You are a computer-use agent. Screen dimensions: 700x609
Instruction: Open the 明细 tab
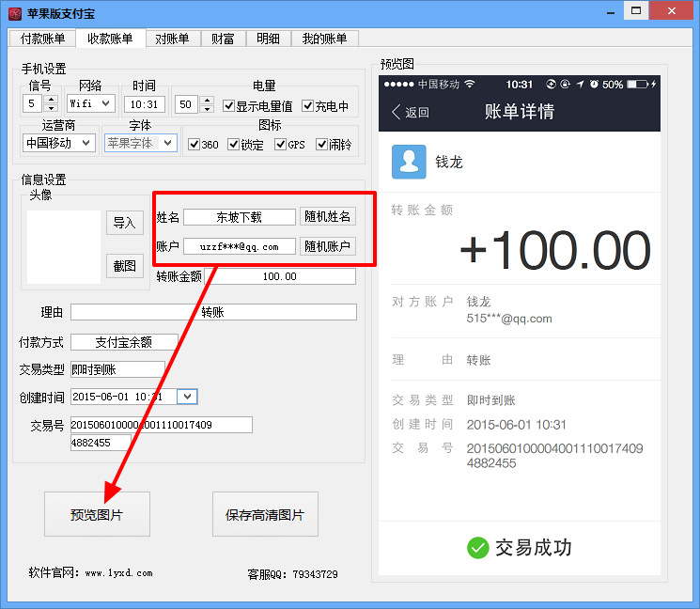(x=269, y=39)
